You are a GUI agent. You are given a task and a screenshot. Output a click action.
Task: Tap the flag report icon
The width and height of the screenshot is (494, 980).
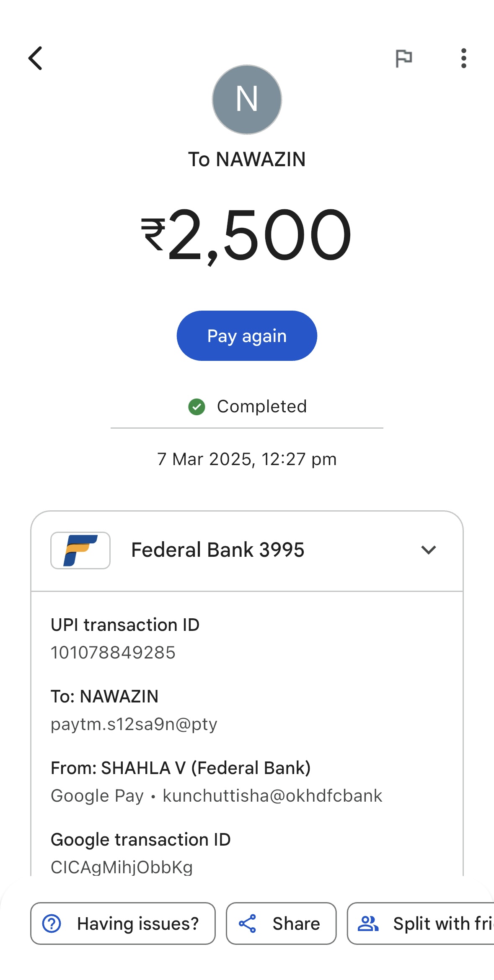point(404,58)
